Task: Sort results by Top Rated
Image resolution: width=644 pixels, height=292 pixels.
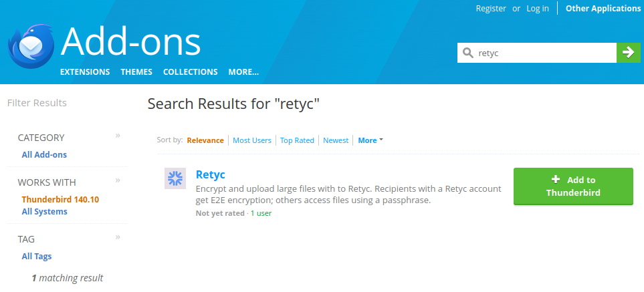Action: [297, 140]
